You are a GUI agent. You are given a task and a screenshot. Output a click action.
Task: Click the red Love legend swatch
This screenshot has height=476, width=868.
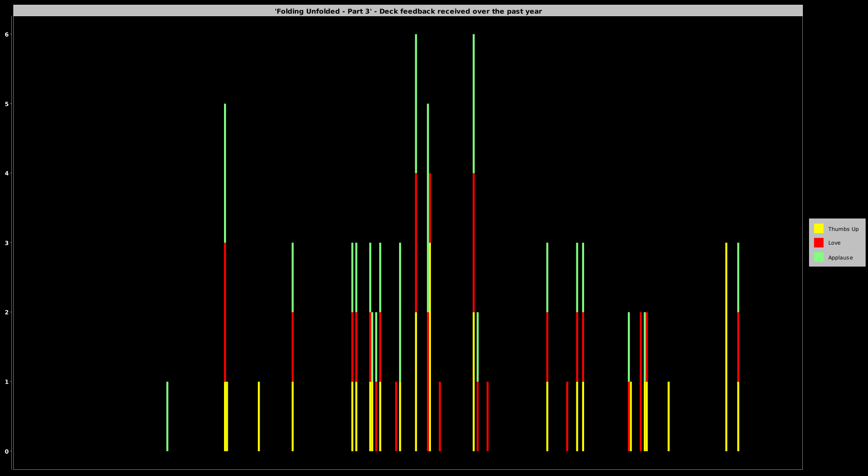[819, 243]
